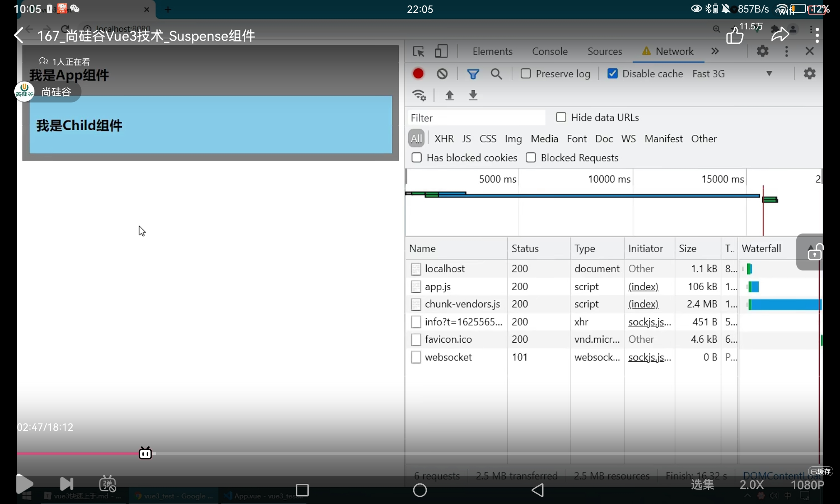
Task: Clear the network log with the clear icon
Action: (442, 74)
